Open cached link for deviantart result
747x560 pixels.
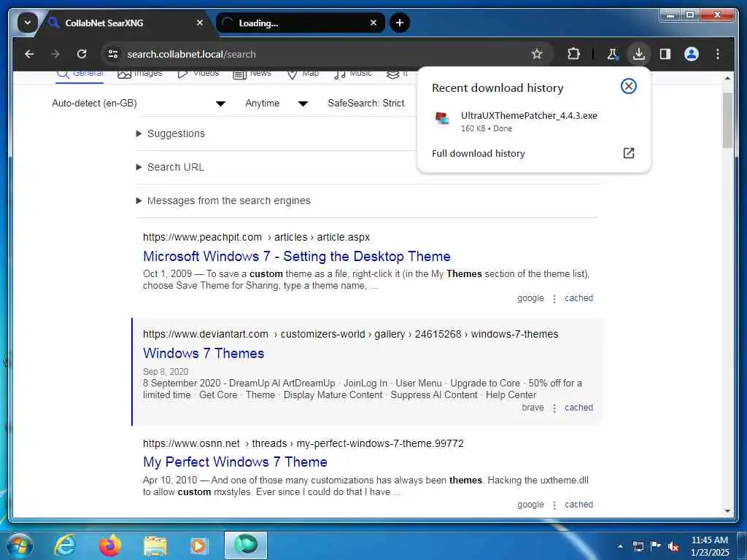pos(578,408)
